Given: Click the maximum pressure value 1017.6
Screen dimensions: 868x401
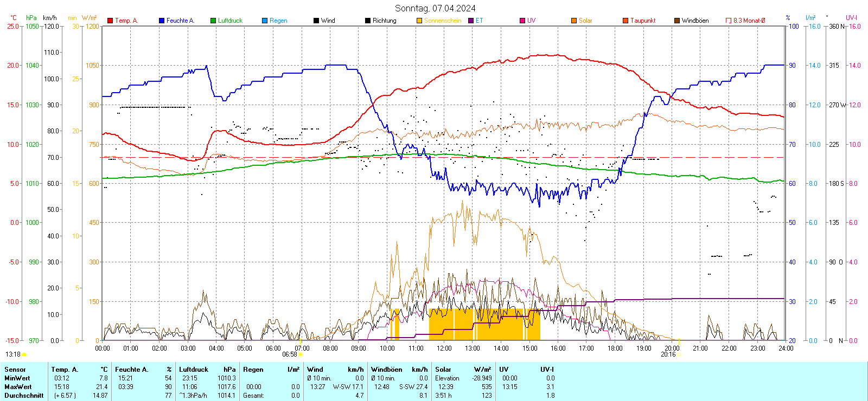Looking at the screenshot, I should click(227, 387).
